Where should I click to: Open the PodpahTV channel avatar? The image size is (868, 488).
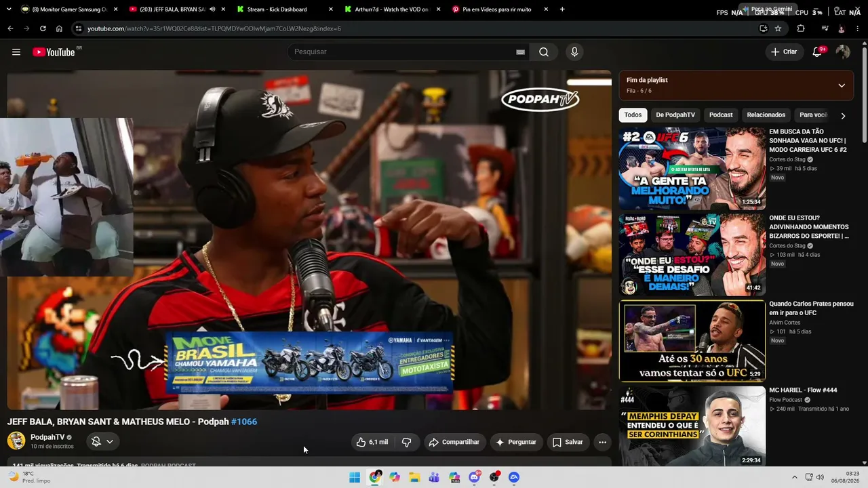[x=16, y=441]
